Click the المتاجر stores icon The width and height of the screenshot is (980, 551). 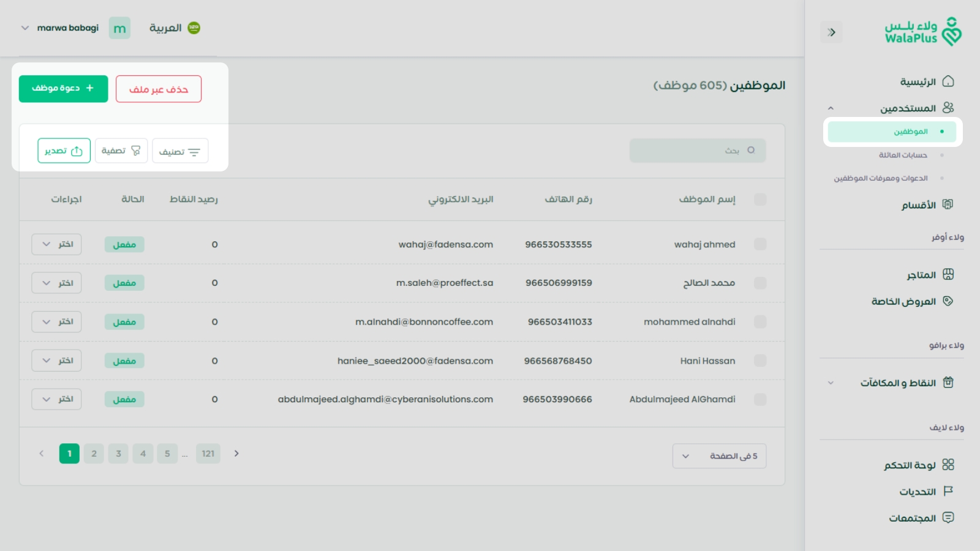(948, 274)
